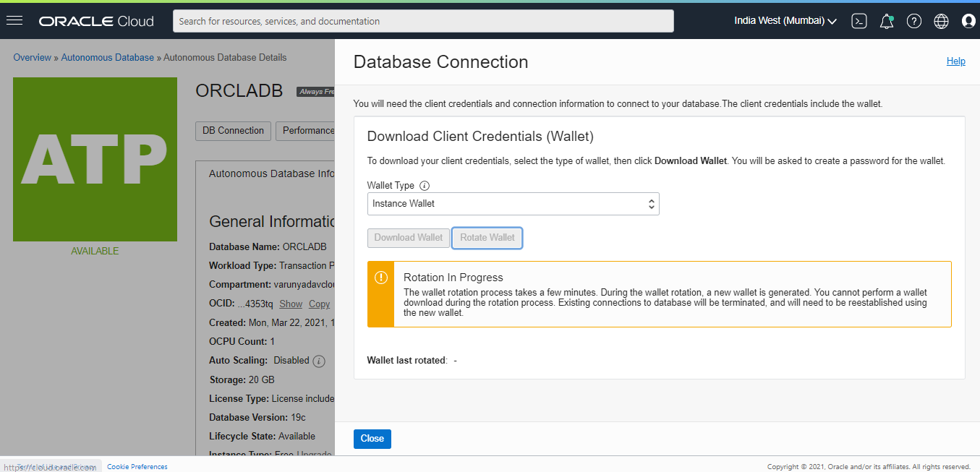Open the user profile avatar menu

pos(968,21)
